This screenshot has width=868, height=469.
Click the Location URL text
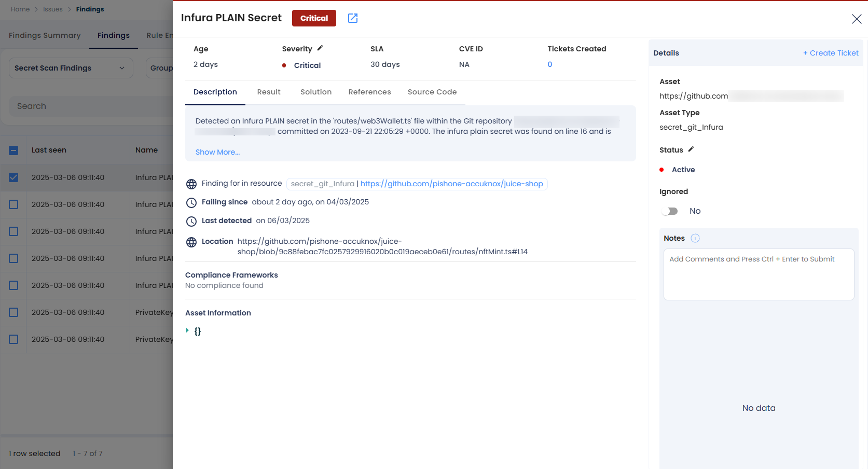point(382,246)
